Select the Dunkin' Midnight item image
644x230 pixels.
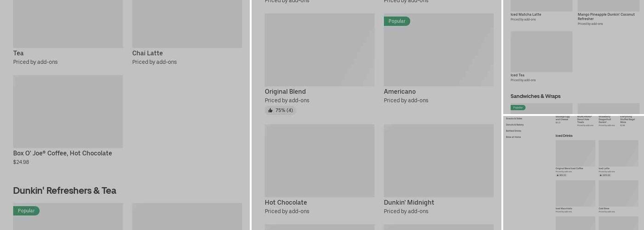(439, 161)
